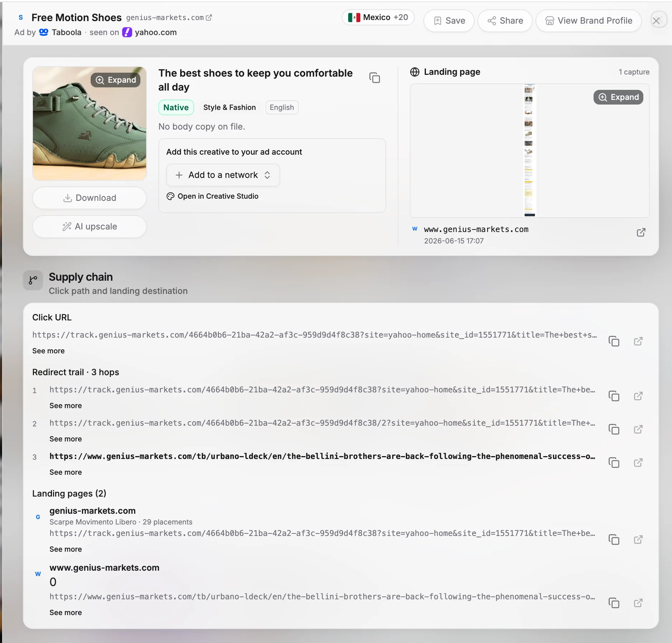This screenshot has height=643, width=672.
Task: Copy the Click URL
Action: (614, 341)
